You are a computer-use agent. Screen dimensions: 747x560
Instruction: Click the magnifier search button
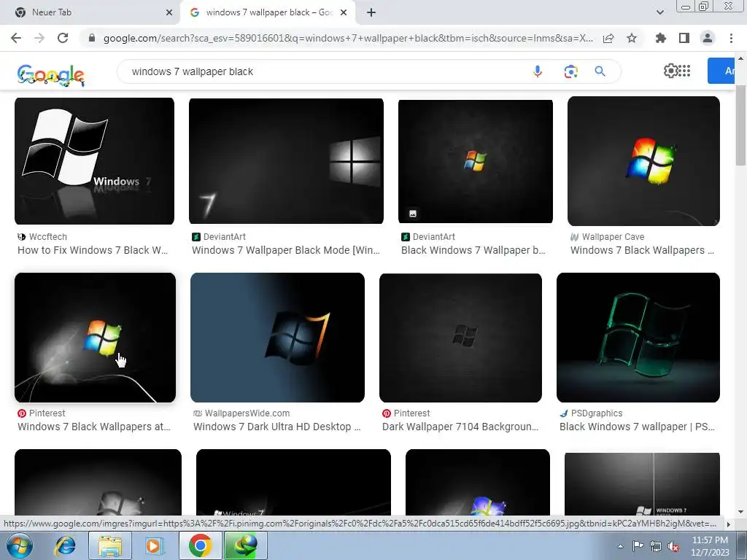600,71
